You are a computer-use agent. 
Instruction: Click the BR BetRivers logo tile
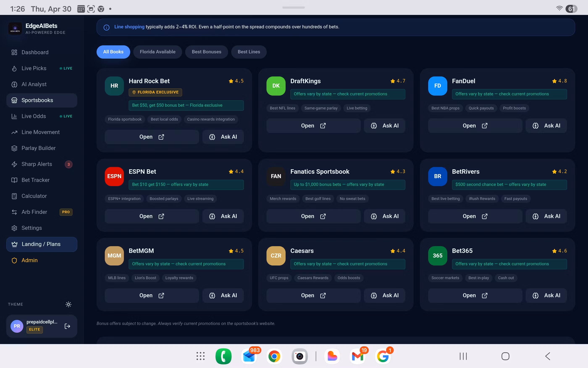(x=438, y=176)
